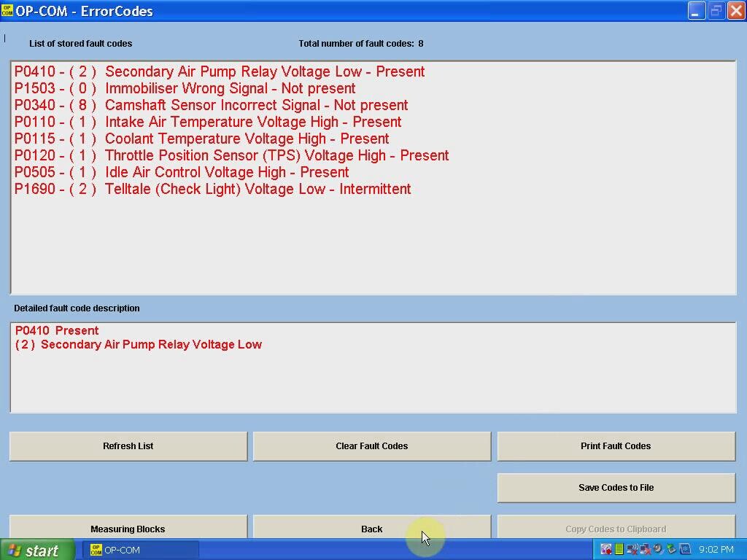Screen dimensions: 747x560
Task: Click yellow-green striped bars tray icon
Action: pos(619,550)
